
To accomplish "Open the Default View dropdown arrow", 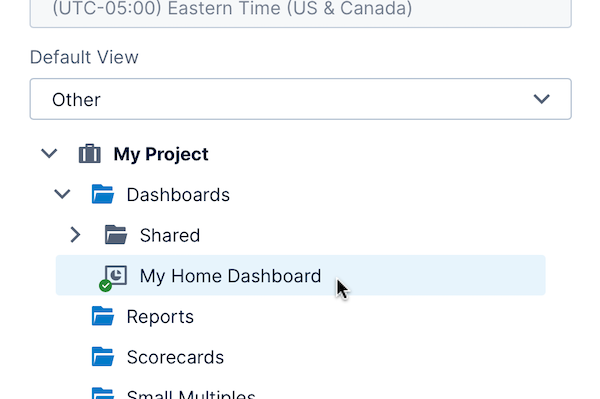I will [541, 99].
